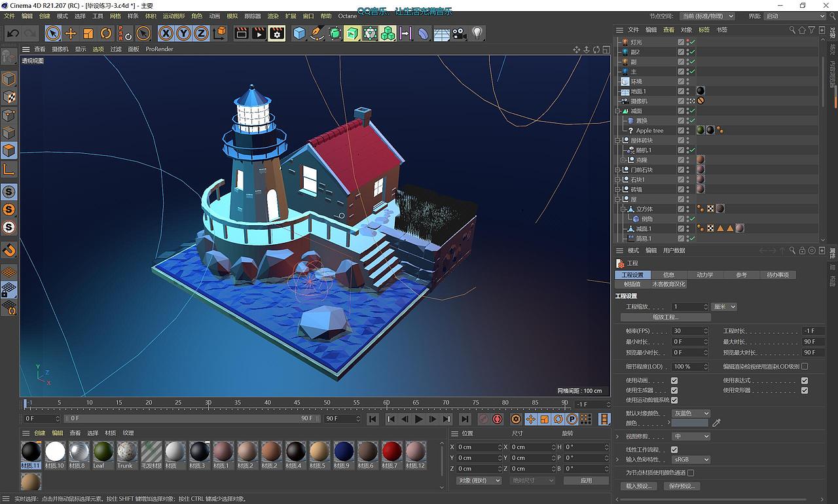This screenshot has width=838, height=504.
Task: Toggle 线性工作流程 checkbox
Action: [674, 450]
